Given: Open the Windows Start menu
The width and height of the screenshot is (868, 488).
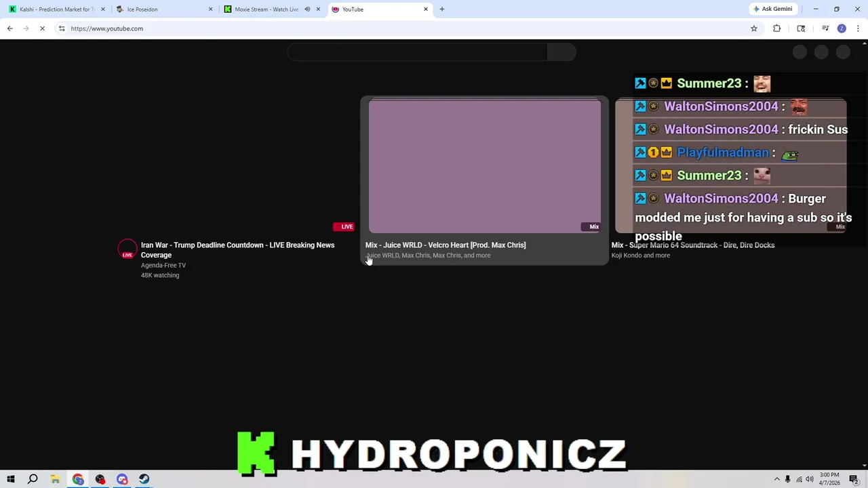Looking at the screenshot, I should click(x=10, y=479).
